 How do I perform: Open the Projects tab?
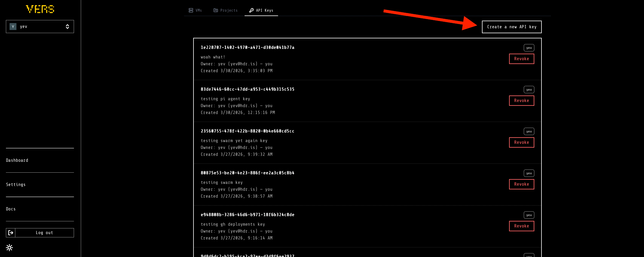pyautogui.click(x=229, y=10)
